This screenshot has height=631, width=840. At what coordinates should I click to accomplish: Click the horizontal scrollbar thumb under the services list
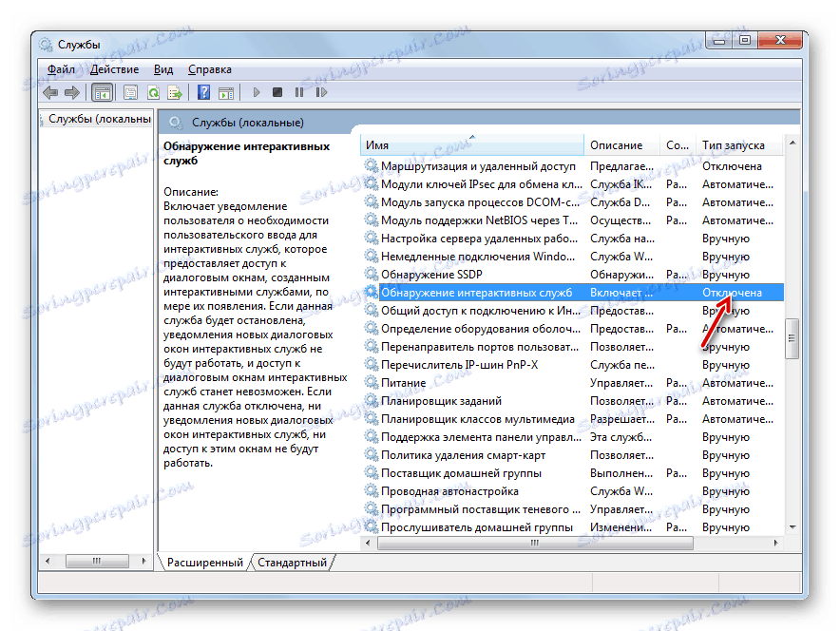[x=535, y=544]
